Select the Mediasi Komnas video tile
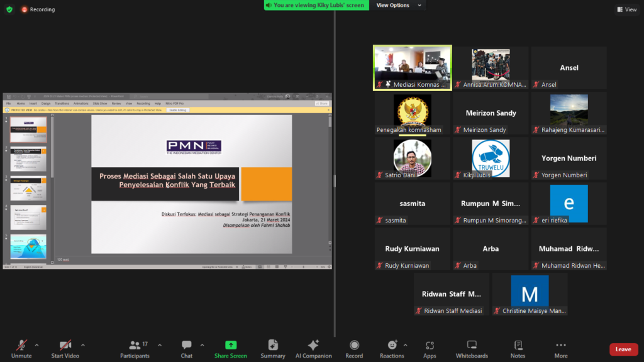 (x=413, y=68)
